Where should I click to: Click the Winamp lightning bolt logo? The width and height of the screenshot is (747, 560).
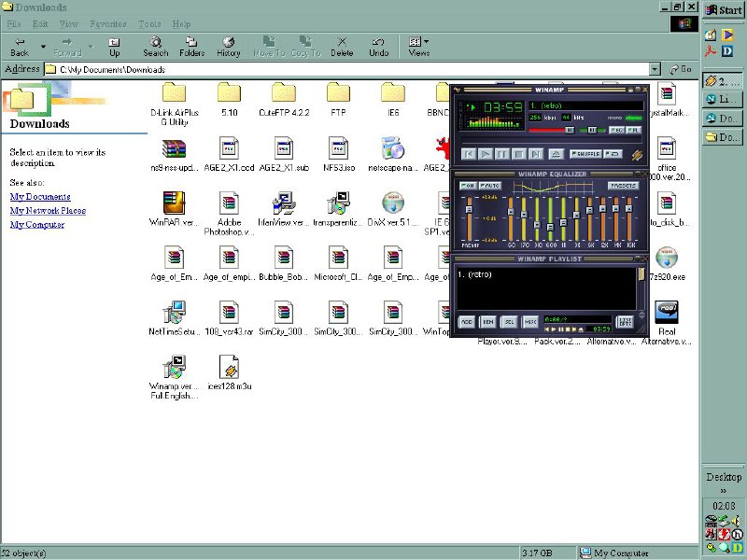click(637, 155)
